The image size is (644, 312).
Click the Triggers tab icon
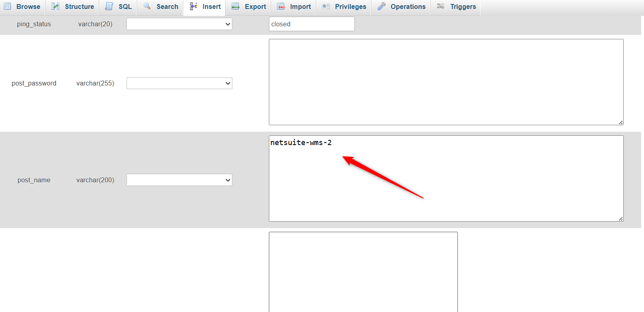coord(441,6)
